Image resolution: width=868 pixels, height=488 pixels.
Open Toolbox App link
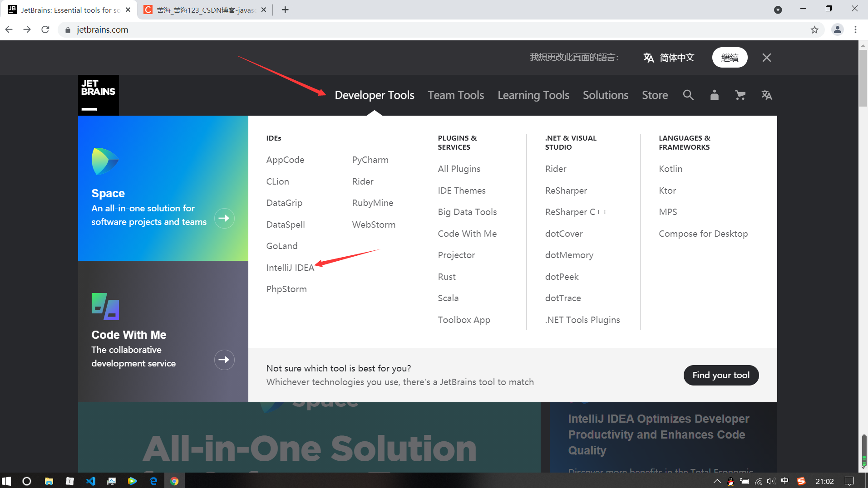tap(464, 320)
